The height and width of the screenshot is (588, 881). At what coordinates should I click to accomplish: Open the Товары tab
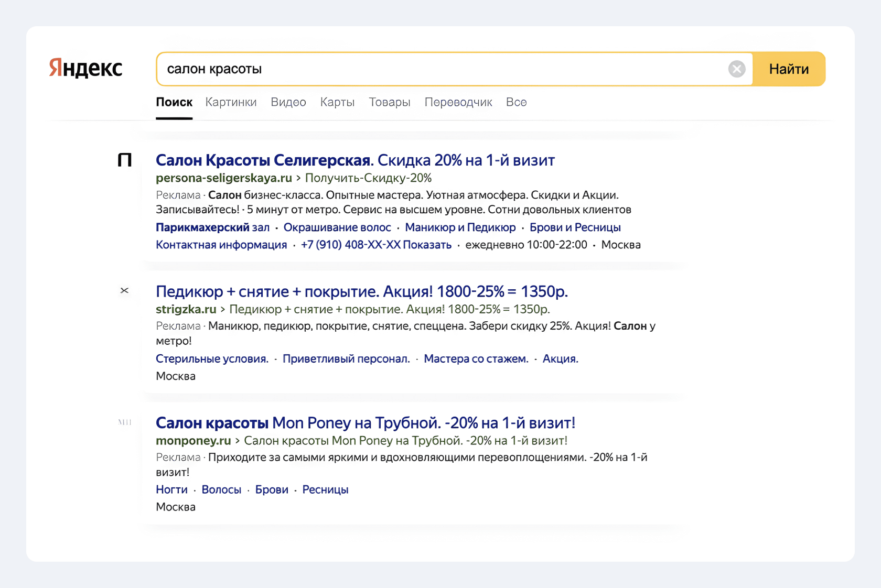coord(390,102)
